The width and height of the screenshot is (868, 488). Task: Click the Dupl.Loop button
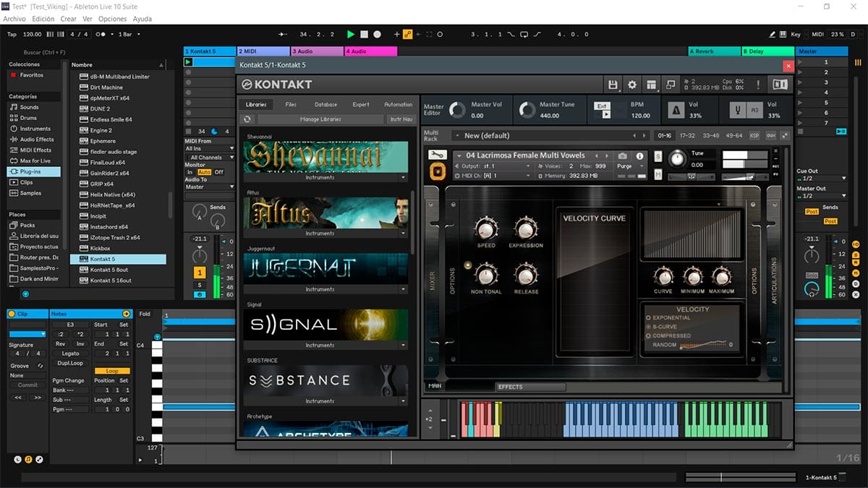coord(71,363)
